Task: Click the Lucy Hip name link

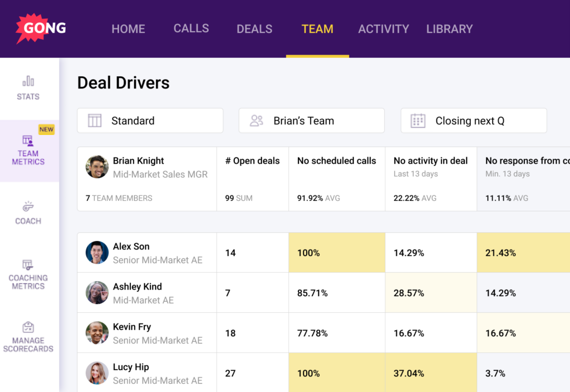Action: click(x=131, y=367)
